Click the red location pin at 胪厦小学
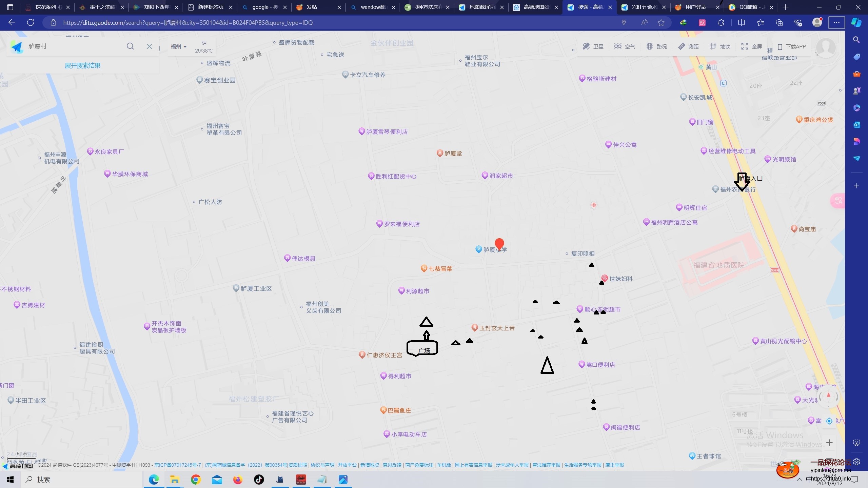This screenshot has height=488, width=868. [x=499, y=243]
